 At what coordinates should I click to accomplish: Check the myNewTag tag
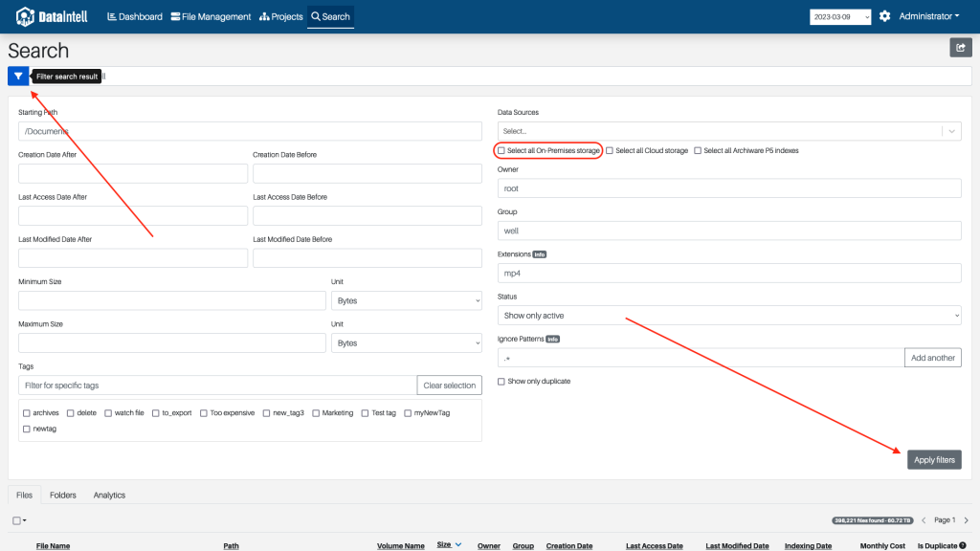click(408, 413)
